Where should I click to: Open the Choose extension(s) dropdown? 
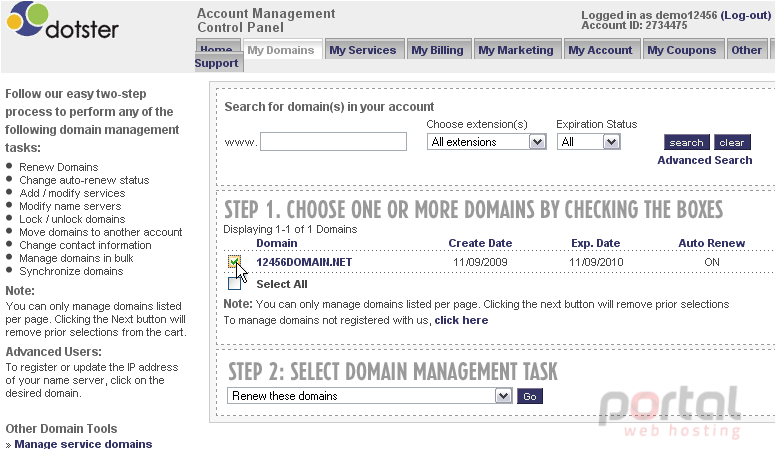pyautogui.click(x=486, y=142)
